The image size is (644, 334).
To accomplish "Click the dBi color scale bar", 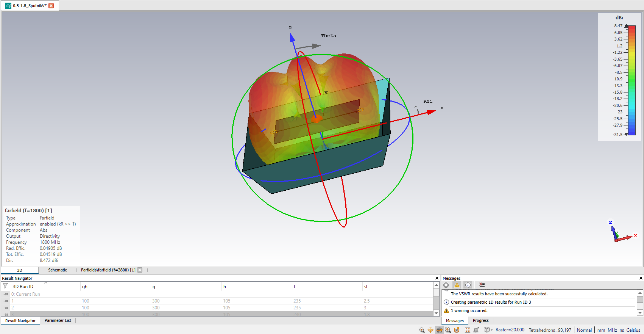I will 632,80.
